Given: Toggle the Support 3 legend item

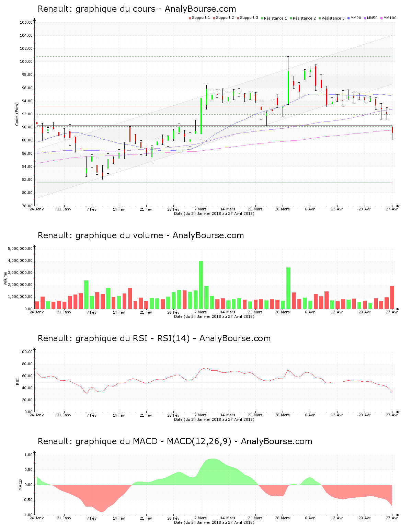Looking at the screenshot, I should (x=248, y=18).
